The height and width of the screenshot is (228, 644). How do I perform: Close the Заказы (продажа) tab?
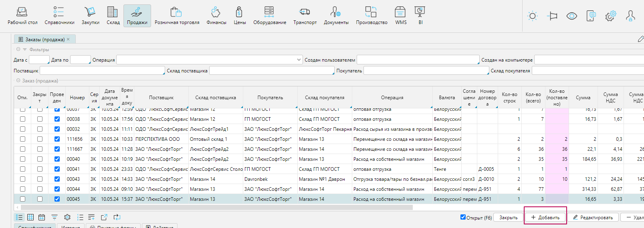click(68, 39)
